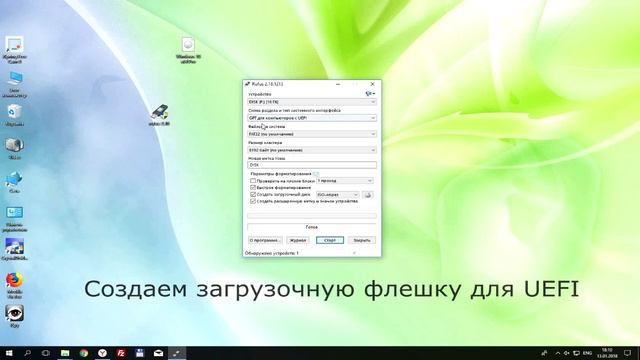Viewport: 640px width, 360px height.
Task: Open the device dropdown in Rufus
Action: pos(312,102)
